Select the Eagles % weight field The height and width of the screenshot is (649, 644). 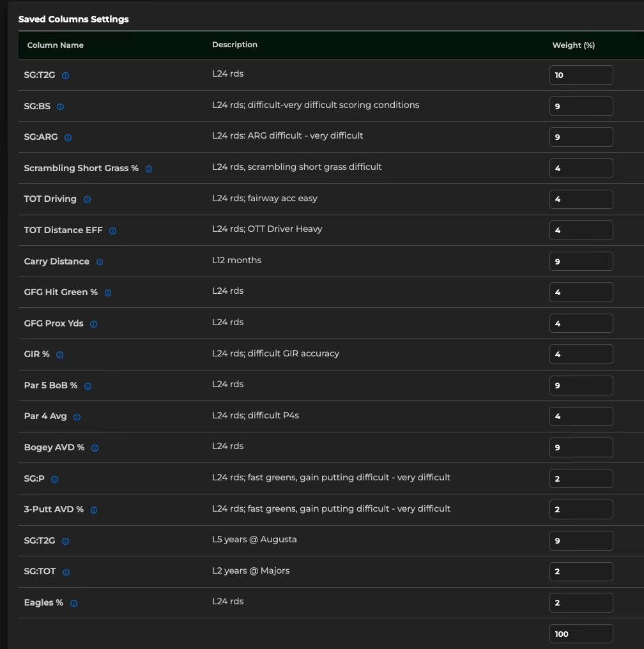pos(581,602)
